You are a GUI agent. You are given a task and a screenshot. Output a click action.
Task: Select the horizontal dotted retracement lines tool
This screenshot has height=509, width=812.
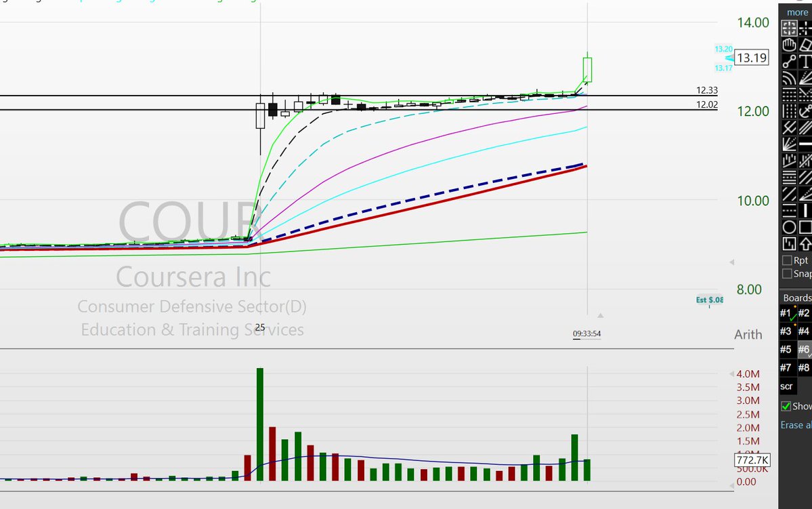tap(789, 94)
